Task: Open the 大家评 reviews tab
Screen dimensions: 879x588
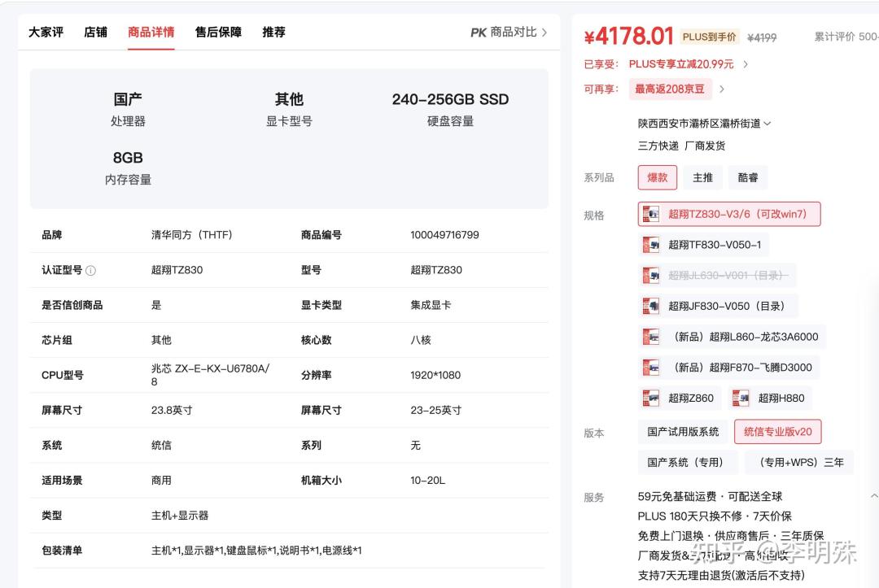Action: click(x=46, y=33)
